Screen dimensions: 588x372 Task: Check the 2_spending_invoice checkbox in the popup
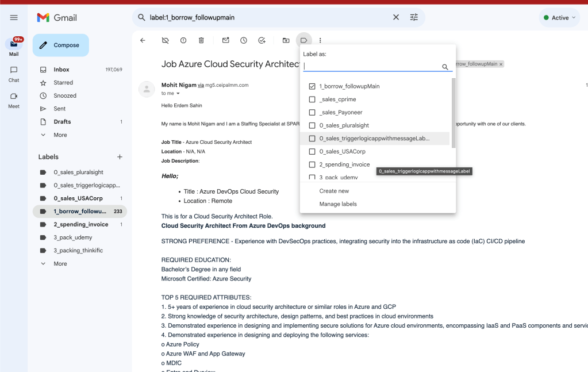(312, 164)
